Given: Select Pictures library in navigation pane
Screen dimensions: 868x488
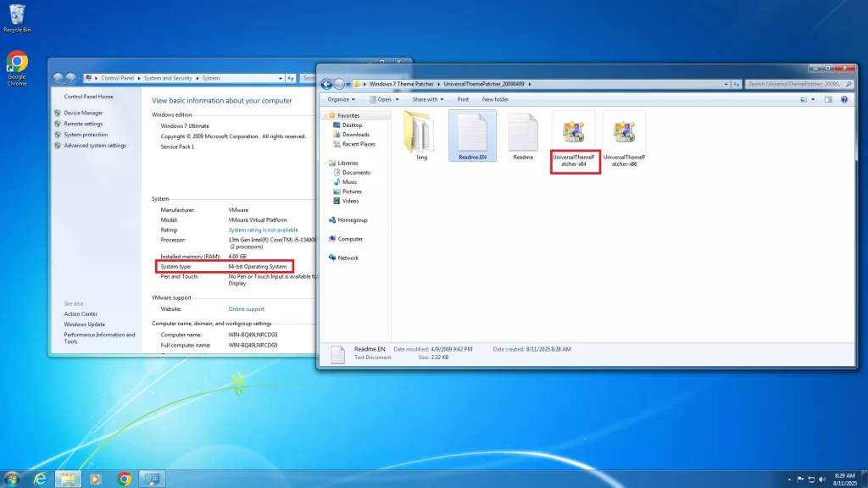Looking at the screenshot, I should (352, 191).
